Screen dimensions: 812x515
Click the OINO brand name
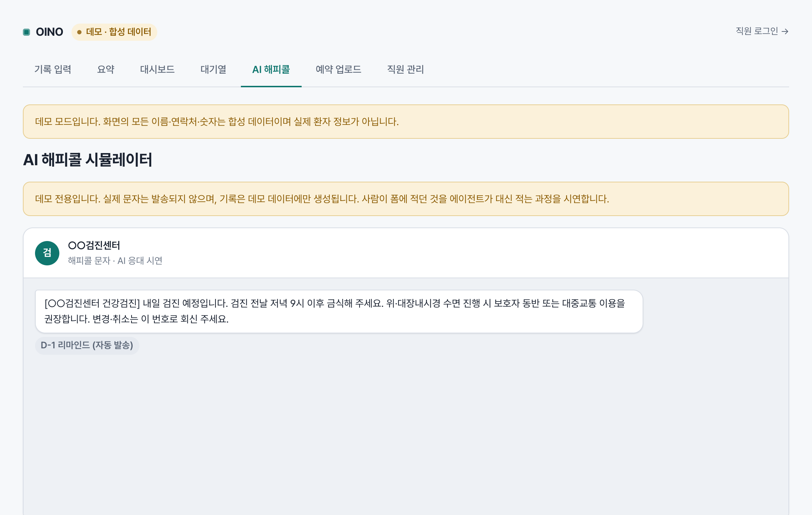[49, 32]
